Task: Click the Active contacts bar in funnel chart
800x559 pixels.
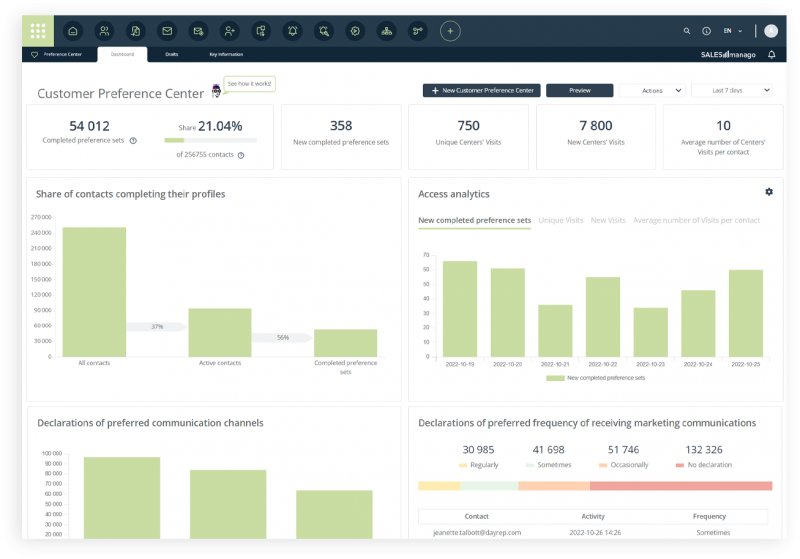Action: (220, 333)
